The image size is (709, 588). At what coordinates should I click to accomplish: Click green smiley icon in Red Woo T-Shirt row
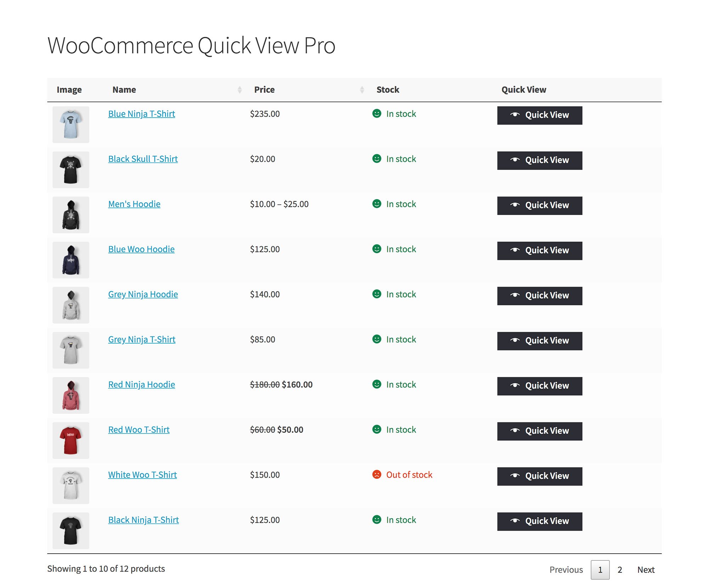pyautogui.click(x=376, y=429)
